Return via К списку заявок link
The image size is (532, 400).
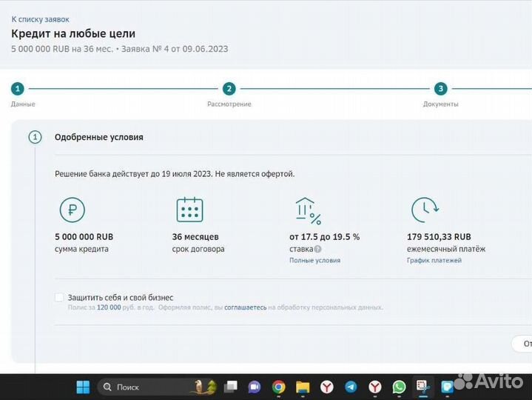[40, 19]
